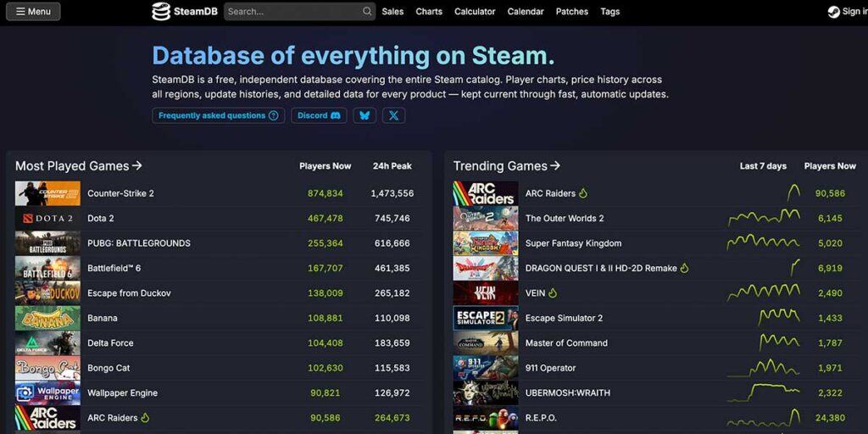Viewport: 868px width, 434px height.
Task: Open the Calendar nav item
Action: click(x=526, y=11)
